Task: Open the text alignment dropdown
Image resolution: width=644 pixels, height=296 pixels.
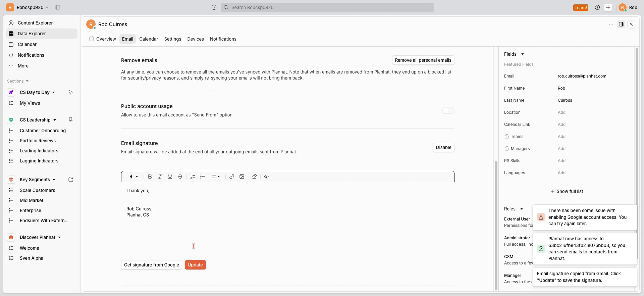Action: coord(216,177)
